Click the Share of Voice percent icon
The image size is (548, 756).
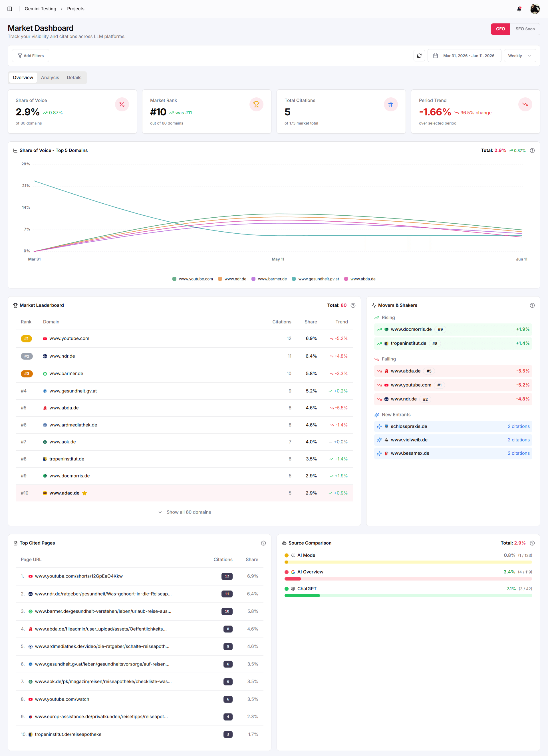click(x=122, y=104)
